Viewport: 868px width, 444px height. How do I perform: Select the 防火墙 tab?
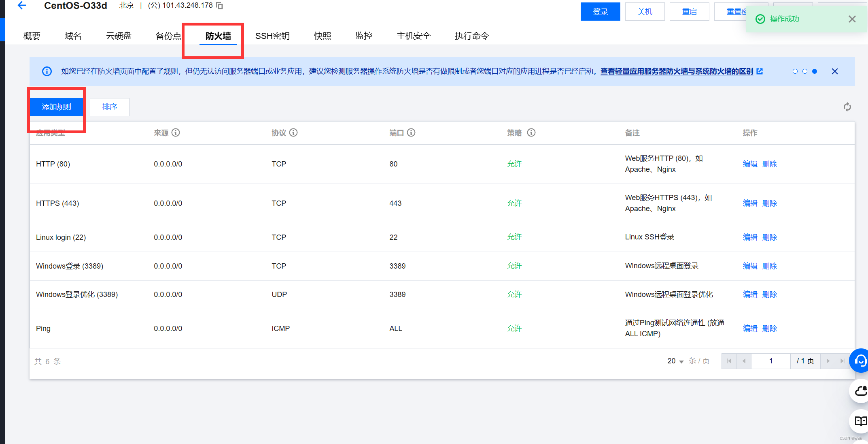point(218,36)
